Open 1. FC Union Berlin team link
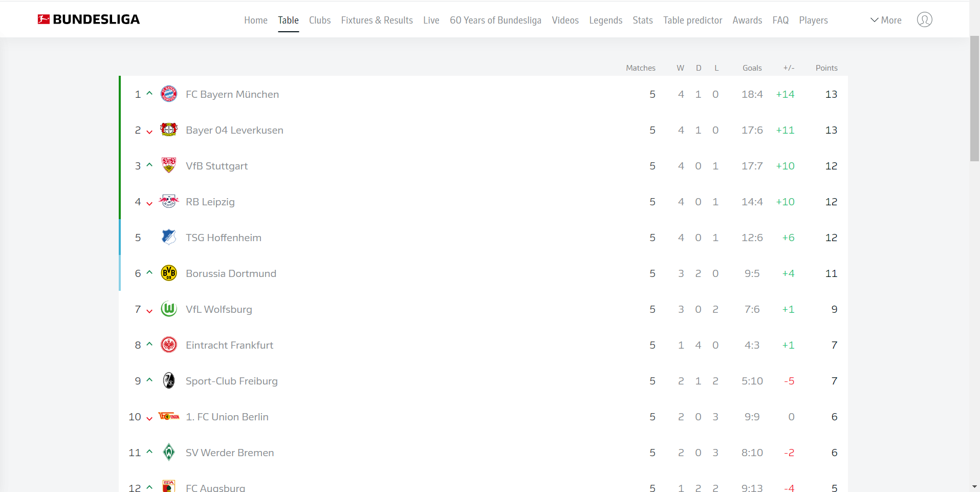 [x=227, y=417]
